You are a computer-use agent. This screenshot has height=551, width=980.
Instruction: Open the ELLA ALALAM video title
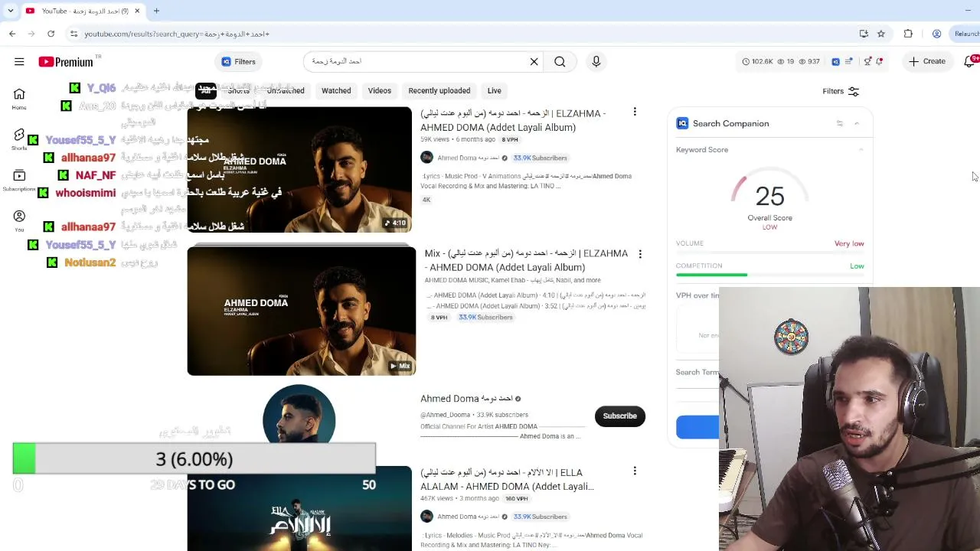coord(507,480)
